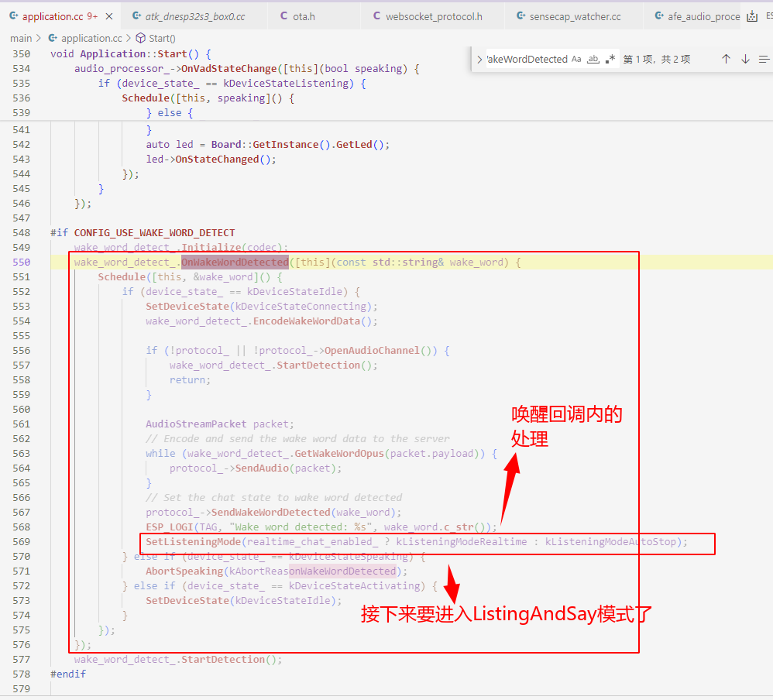
Task: Expand the replace field in find widget
Action: [x=479, y=60]
